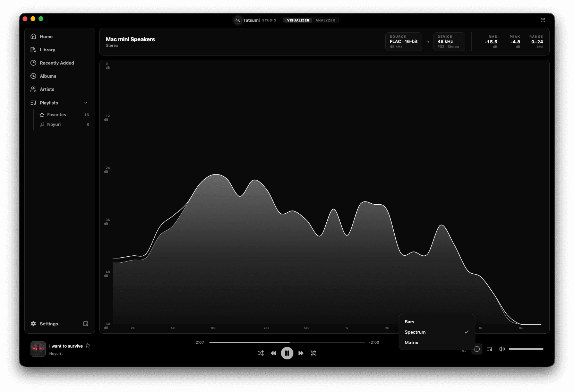Click the Source FLAC 16-bit box
This screenshot has width=574, height=392.
click(x=404, y=42)
